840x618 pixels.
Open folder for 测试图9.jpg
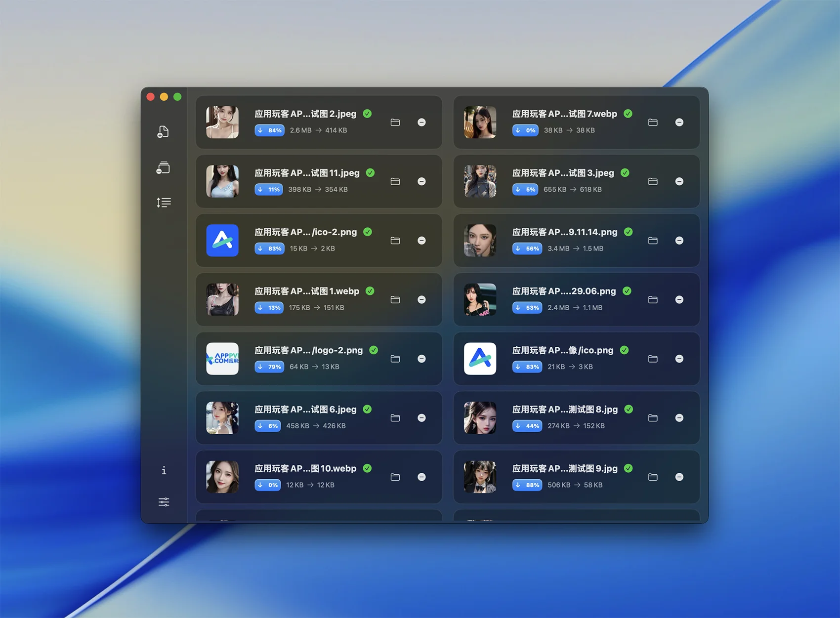(653, 477)
